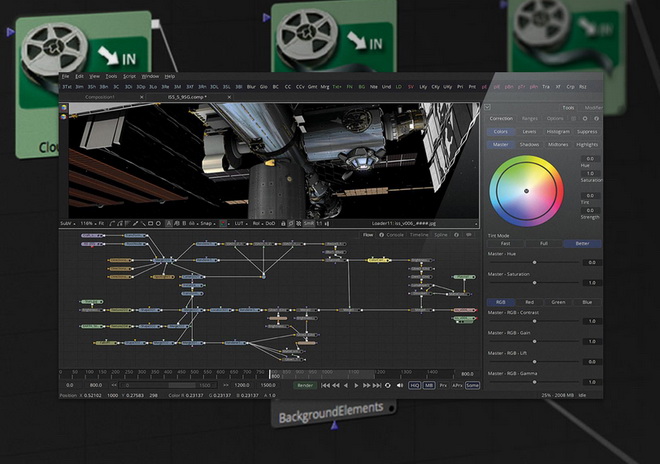Image resolution: width=660 pixels, height=464 pixels.
Task: Switch to the Composition1 tab
Action: click(x=100, y=97)
